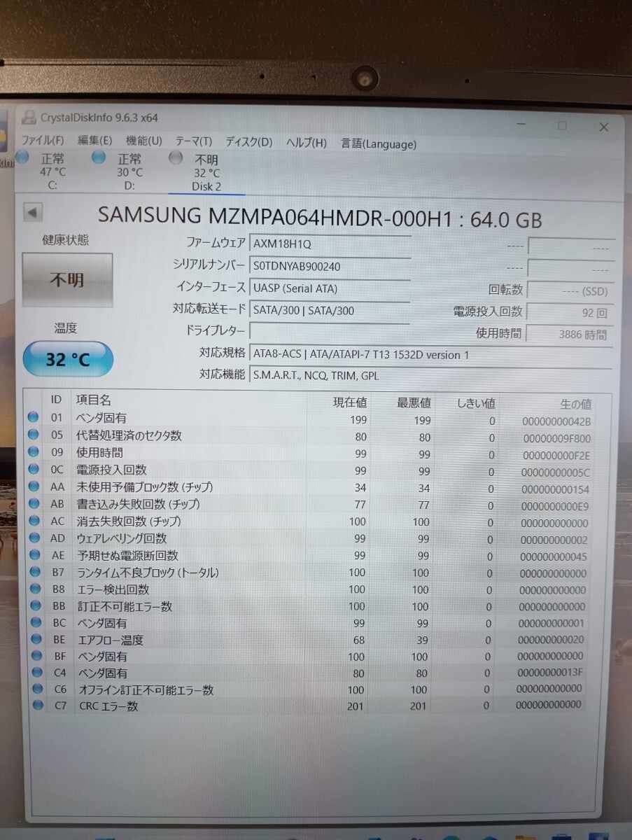Click raw value 000000000154
Viewport: 632px width, 840px height.
tap(555, 489)
